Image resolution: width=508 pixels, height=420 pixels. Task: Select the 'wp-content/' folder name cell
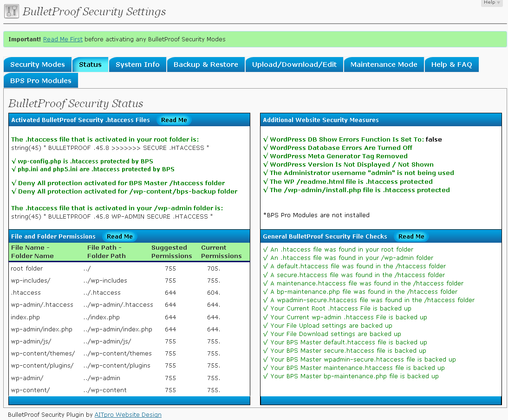pos(31,390)
